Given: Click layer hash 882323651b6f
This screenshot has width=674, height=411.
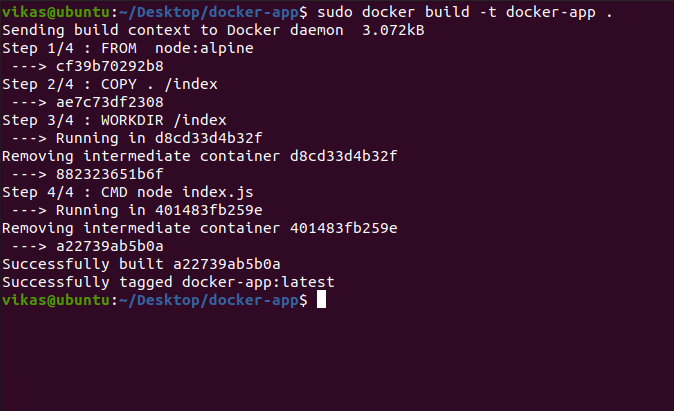Looking at the screenshot, I should click(x=110, y=174).
